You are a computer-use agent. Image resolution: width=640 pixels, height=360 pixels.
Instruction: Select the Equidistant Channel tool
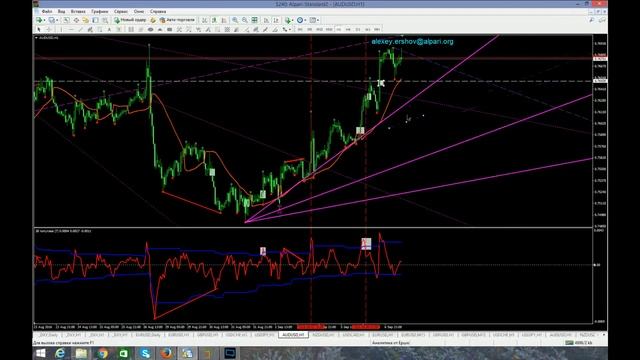click(90, 29)
